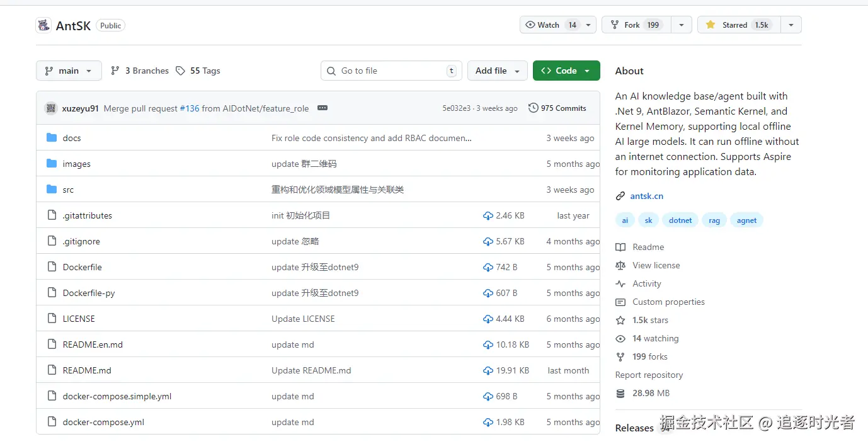
Task: Open the antsk.cn website link
Action: [646, 196]
